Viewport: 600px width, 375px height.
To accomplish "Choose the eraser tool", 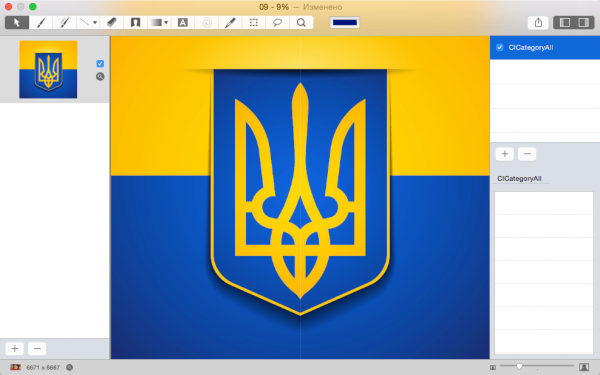I will coord(111,23).
